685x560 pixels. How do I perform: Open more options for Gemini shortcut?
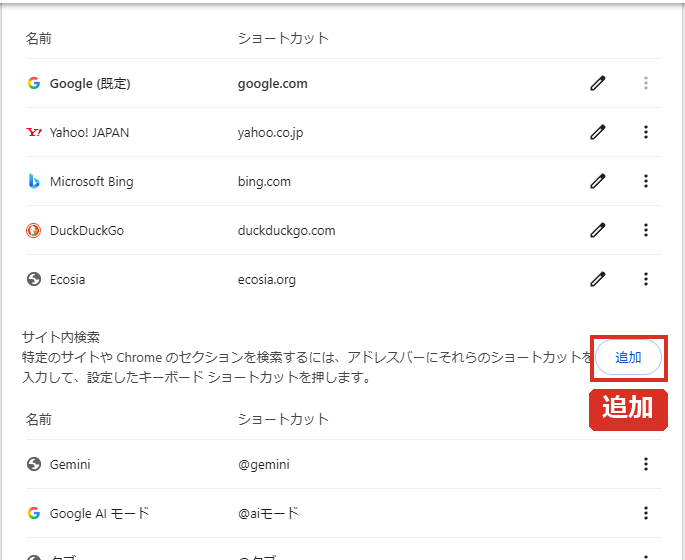tap(646, 464)
